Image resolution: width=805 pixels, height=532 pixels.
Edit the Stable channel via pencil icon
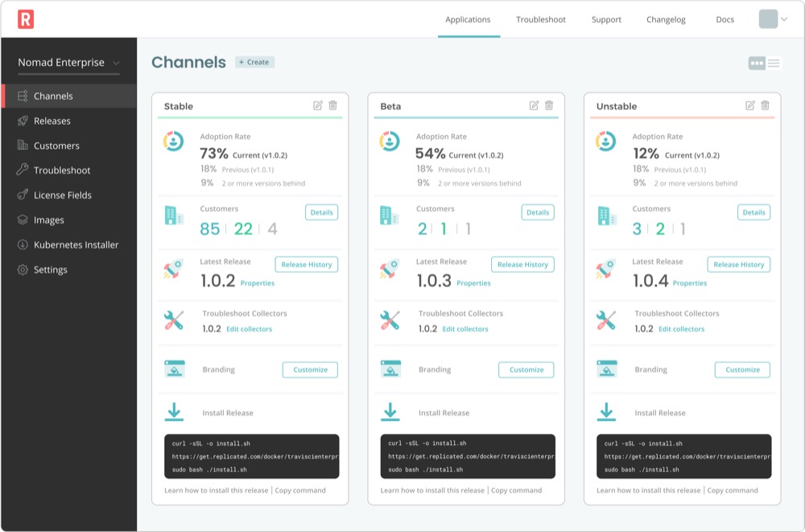click(318, 105)
